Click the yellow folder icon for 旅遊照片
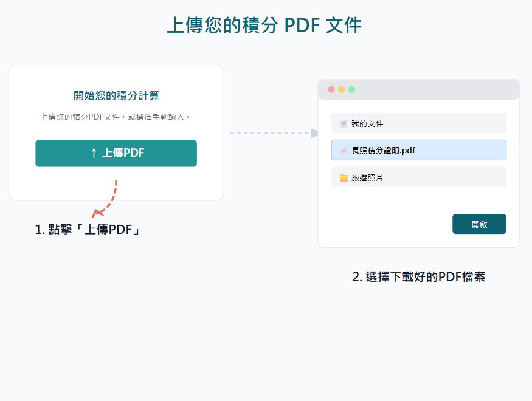Viewport: 532px width, 401px height. click(x=344, y=177)
